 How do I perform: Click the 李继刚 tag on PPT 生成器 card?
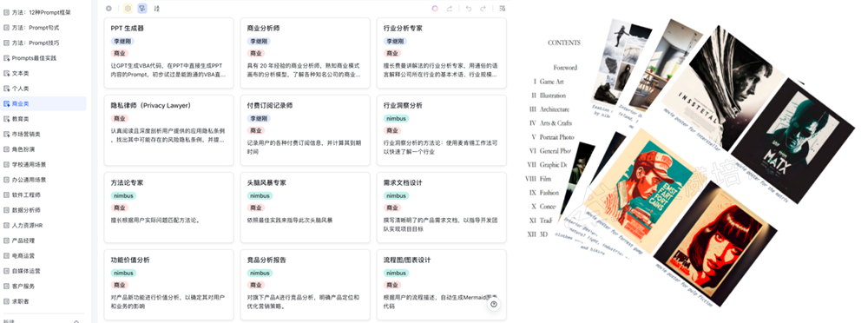(122, 41)
